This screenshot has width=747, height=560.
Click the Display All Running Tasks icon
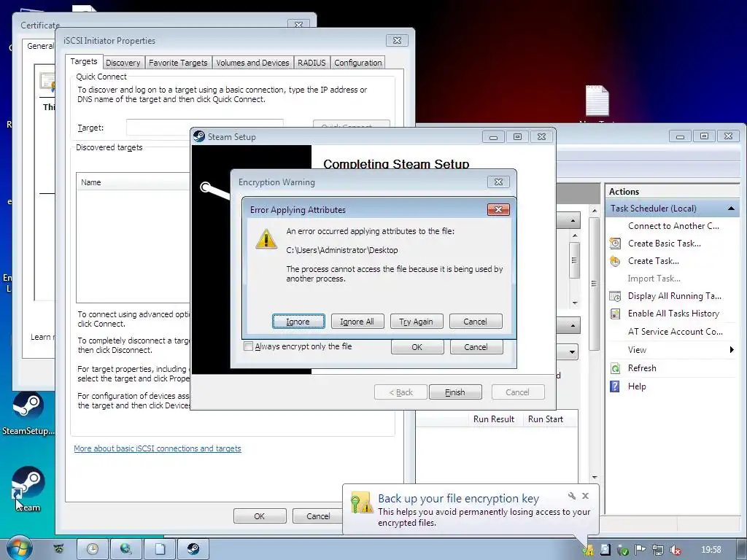click(x=615, y=296)
